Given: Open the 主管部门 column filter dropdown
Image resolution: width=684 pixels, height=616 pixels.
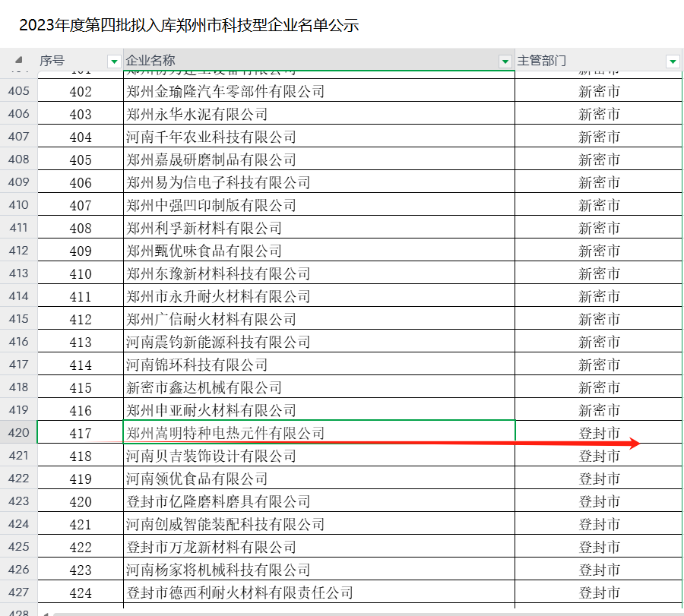Looking at the screenshot, I should [672, 61].
